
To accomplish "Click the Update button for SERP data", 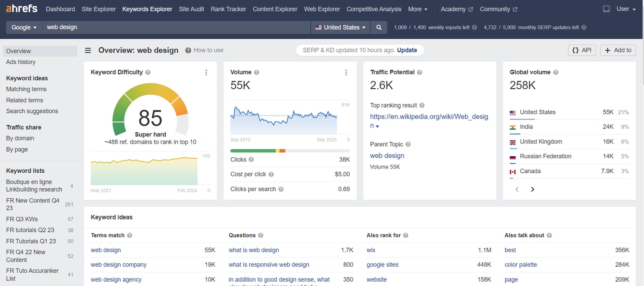I will 407,50.
